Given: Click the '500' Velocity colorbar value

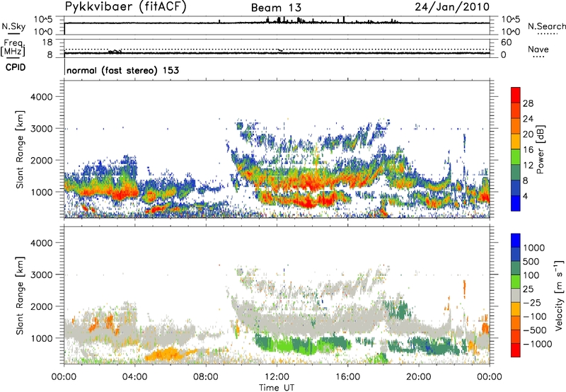Looking at the screenshot, I should (533, 261).
